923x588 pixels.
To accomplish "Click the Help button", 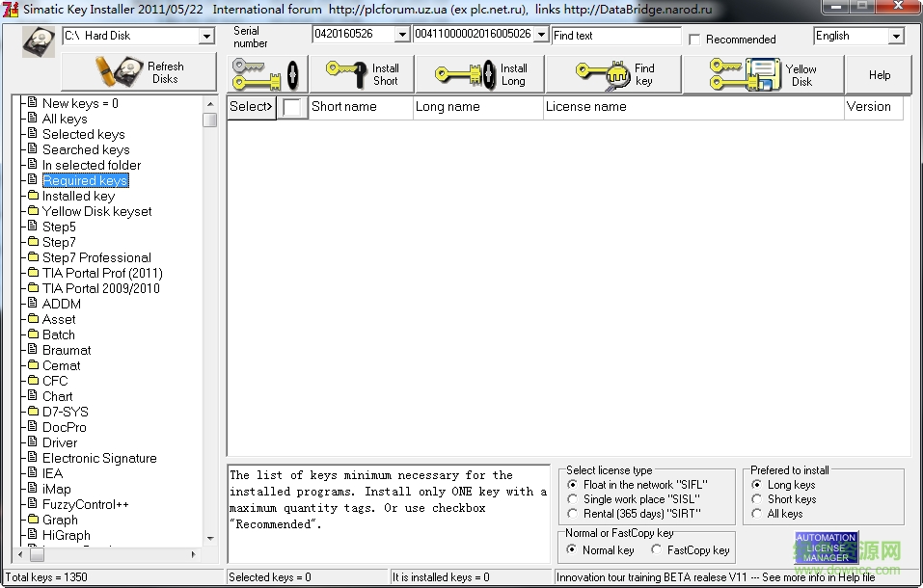I will point(879,74).
